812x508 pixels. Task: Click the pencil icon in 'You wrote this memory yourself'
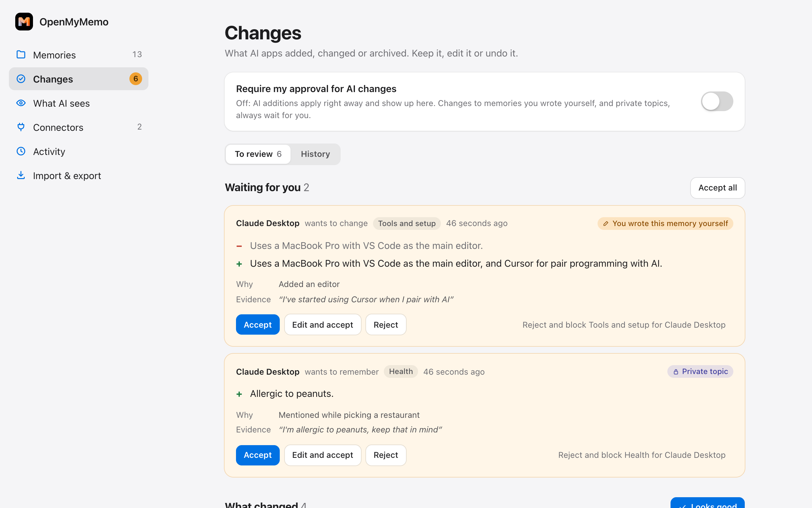click(x=606, y=224)
